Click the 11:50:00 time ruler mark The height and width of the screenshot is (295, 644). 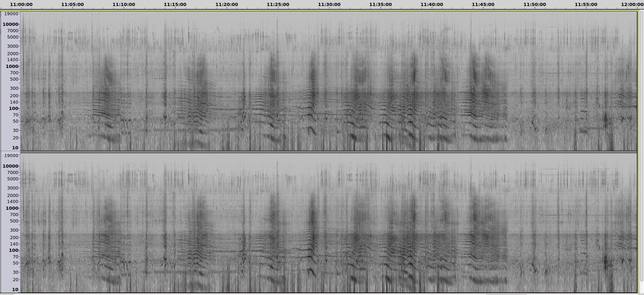[534, 5]
